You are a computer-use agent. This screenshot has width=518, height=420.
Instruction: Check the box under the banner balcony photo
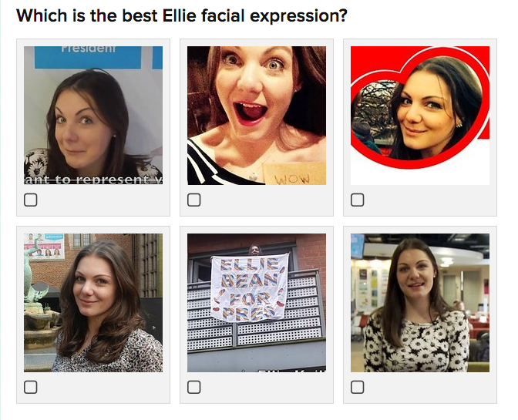[194, 387]
